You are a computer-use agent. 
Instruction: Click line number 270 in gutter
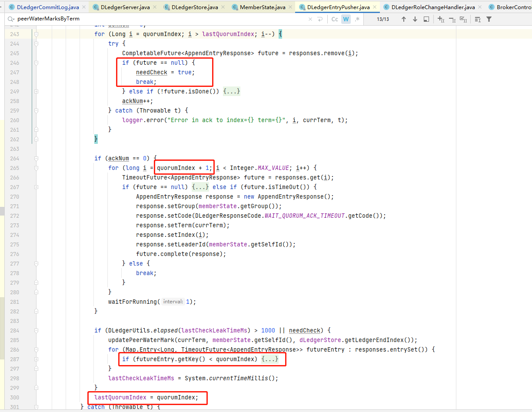tap(14, 196)
